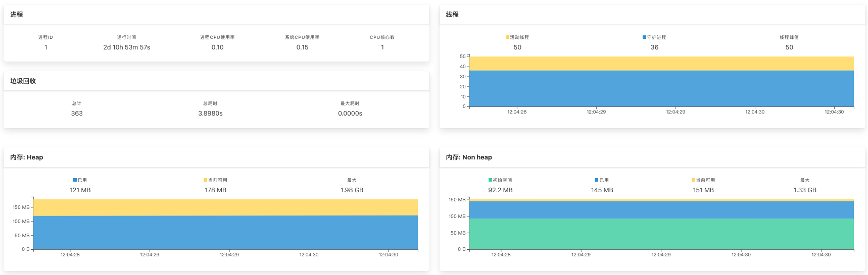
Task: Click the blue 已用 swatch in Heap panel
Action: point(75,180)
